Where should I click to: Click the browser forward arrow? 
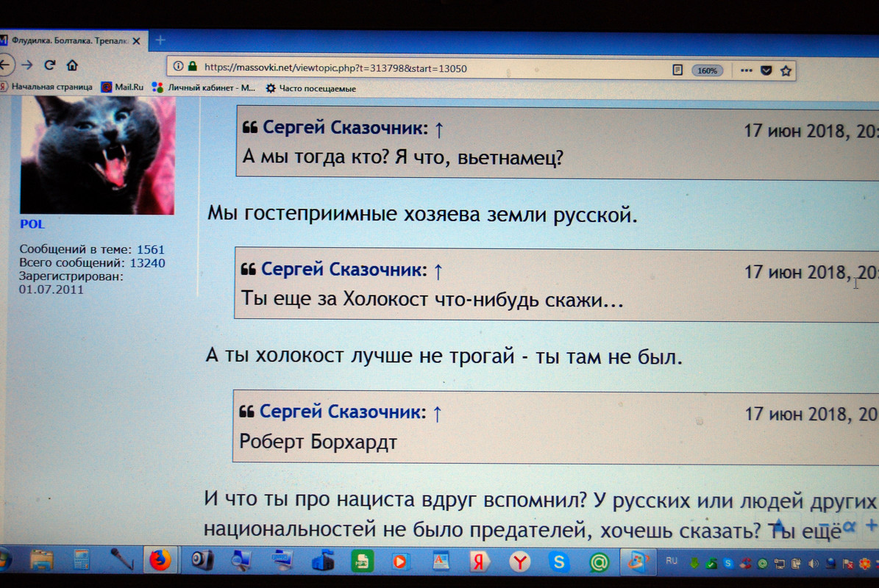pos(26,65)
